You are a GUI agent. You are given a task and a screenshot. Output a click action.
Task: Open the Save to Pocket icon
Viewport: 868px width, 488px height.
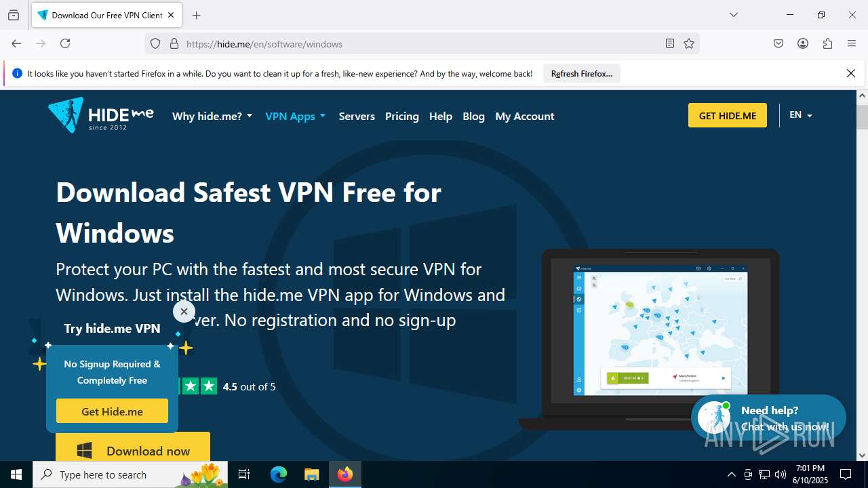click(x=778, y=43)
